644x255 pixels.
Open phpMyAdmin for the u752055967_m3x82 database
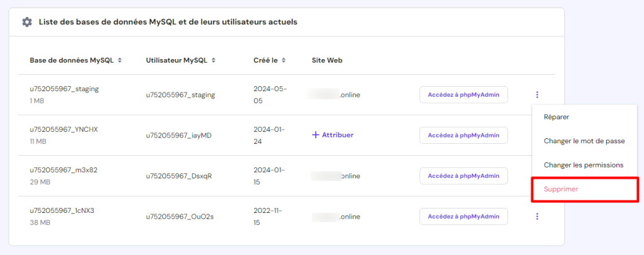[464, 176]
